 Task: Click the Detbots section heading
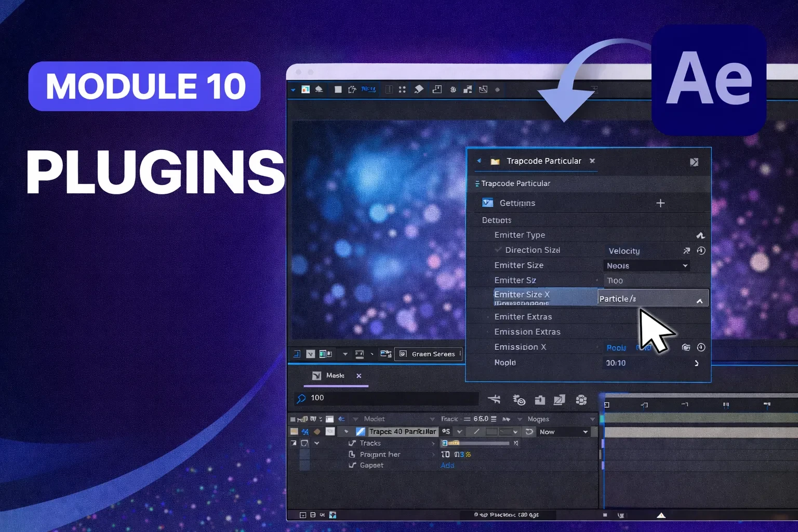[497, 220]
